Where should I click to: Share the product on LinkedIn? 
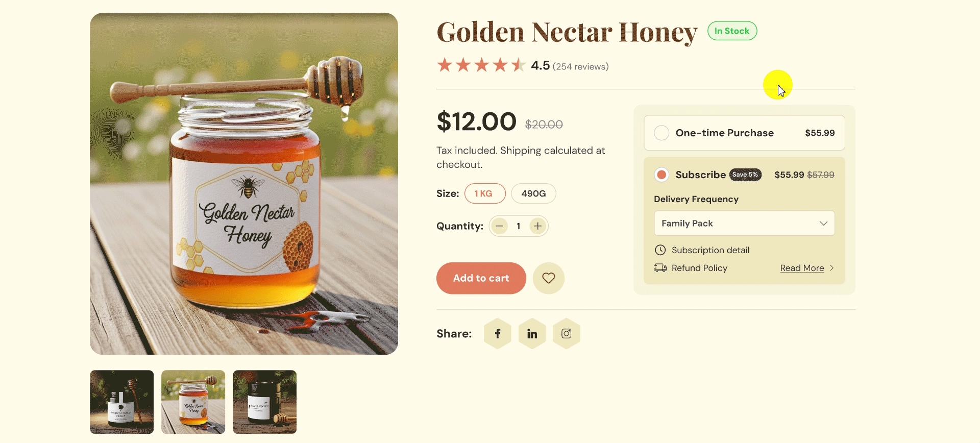click(532, 333)
